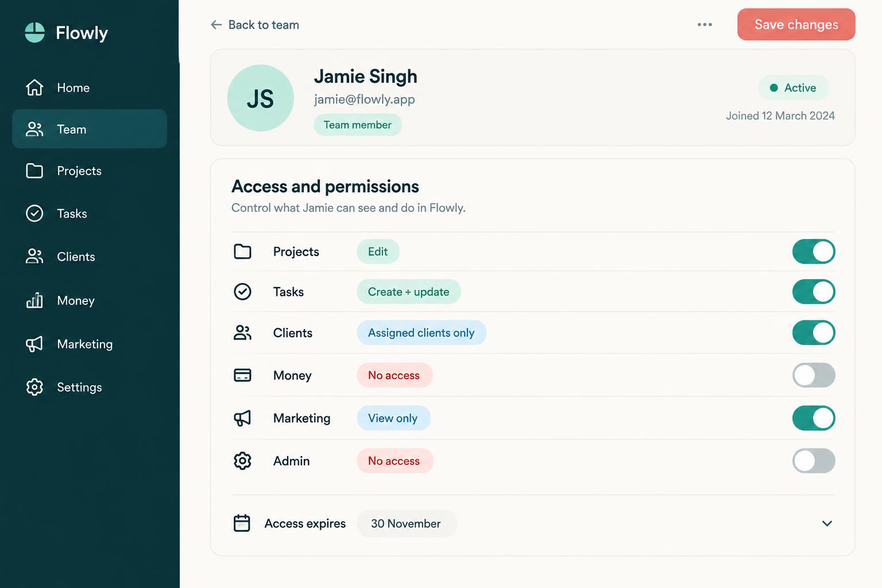Click the Money chart icon in sidebar
This screenshot has width=882, height=588.
[34, 300]
